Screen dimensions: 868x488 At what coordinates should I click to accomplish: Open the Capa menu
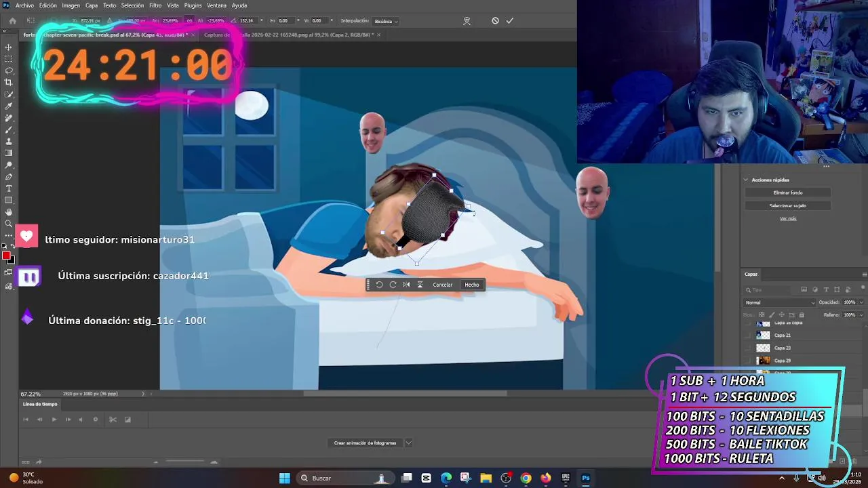click(92, 5)
